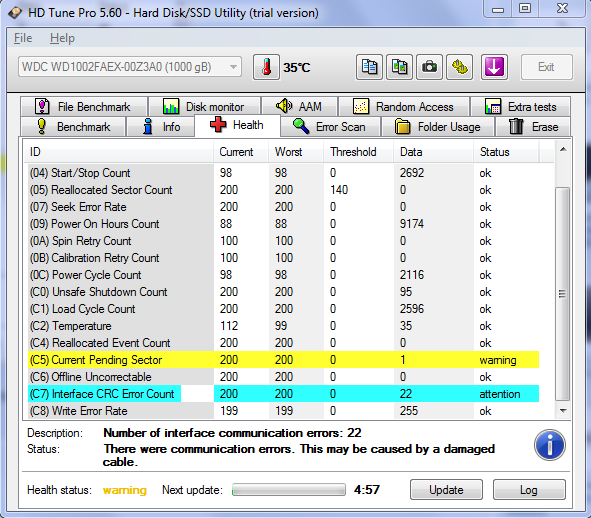Select the Health tab
This screenshot has width=591, height=518.
(237, 125)
